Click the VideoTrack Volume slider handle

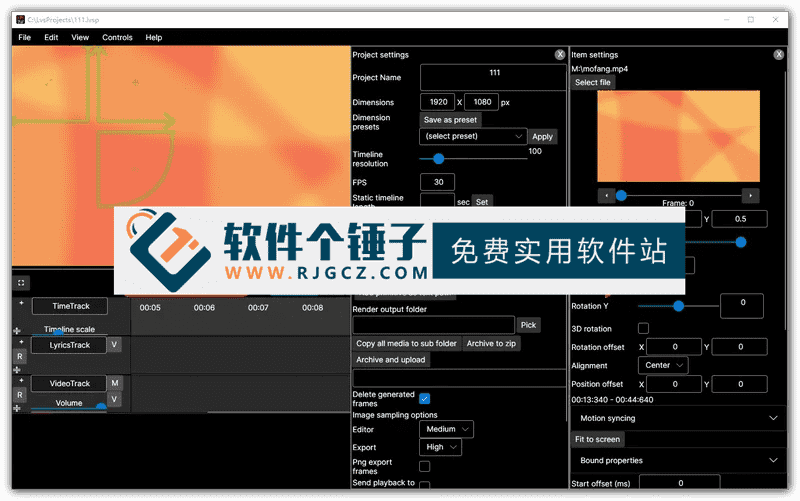coord(101,407)
